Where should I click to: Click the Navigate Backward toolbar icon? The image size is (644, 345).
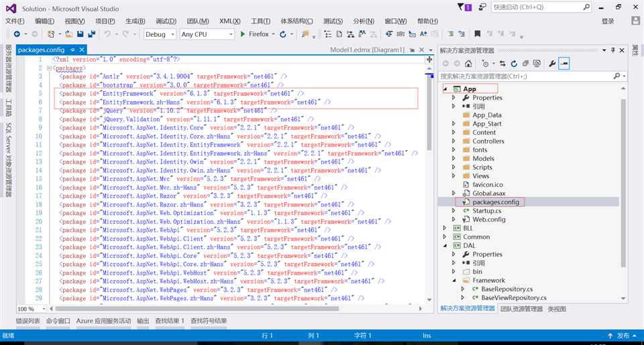[x=17, y=34]
